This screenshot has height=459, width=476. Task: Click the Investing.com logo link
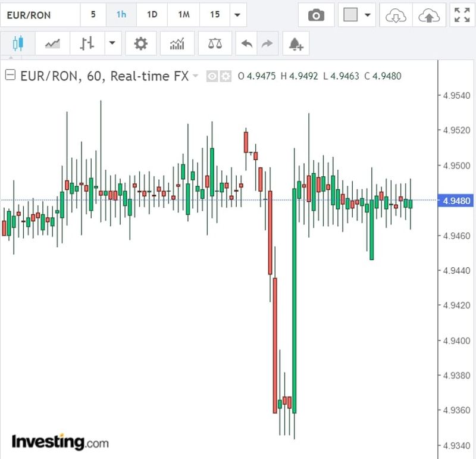60,442
